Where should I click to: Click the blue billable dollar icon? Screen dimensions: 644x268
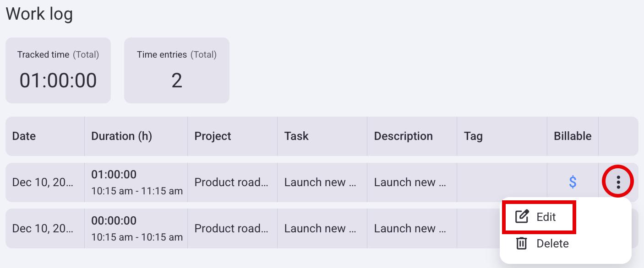click(573, 182)
